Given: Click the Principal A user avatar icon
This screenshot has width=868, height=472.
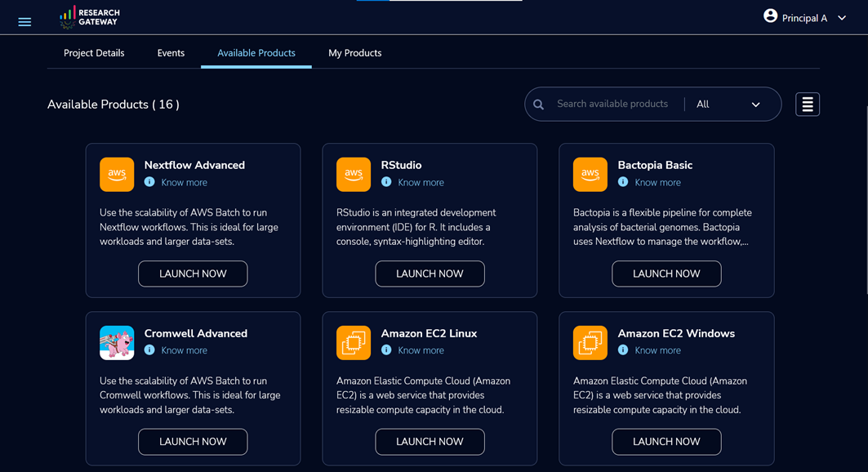Looking at the screenshot, I should [770, 16].
